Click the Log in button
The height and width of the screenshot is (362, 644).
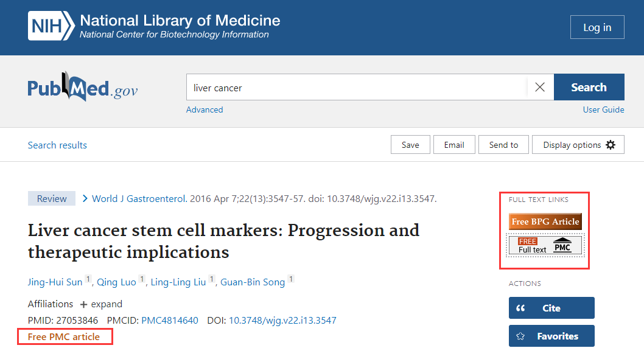597,27
